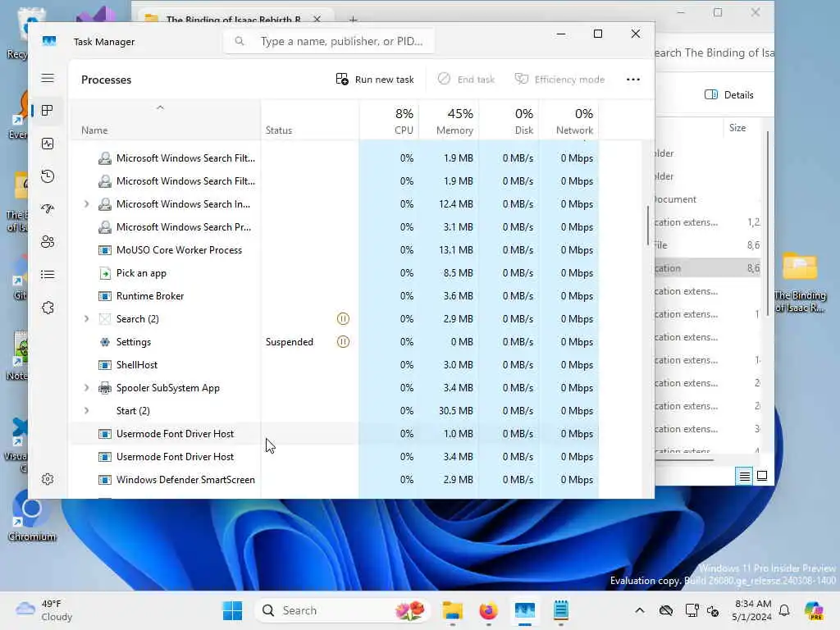Click Run new task button
This screenshot has width=840, height=630.
point(375,80)
